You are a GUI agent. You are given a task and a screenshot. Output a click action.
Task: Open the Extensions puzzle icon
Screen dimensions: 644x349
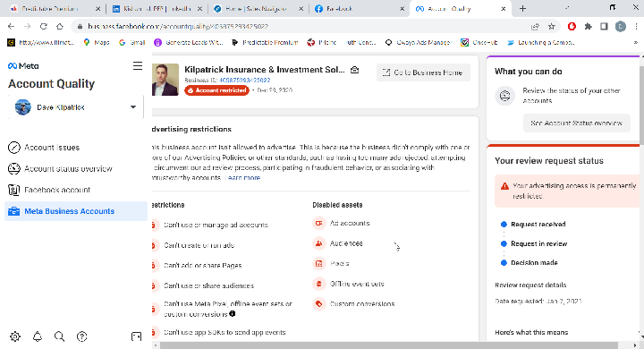pyautogui.click(x=589, y=26)
